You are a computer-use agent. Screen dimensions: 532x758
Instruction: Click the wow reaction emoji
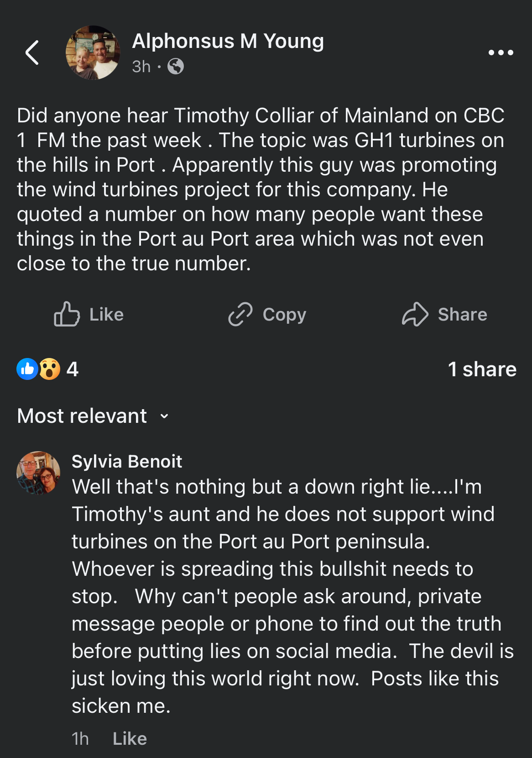49,369
